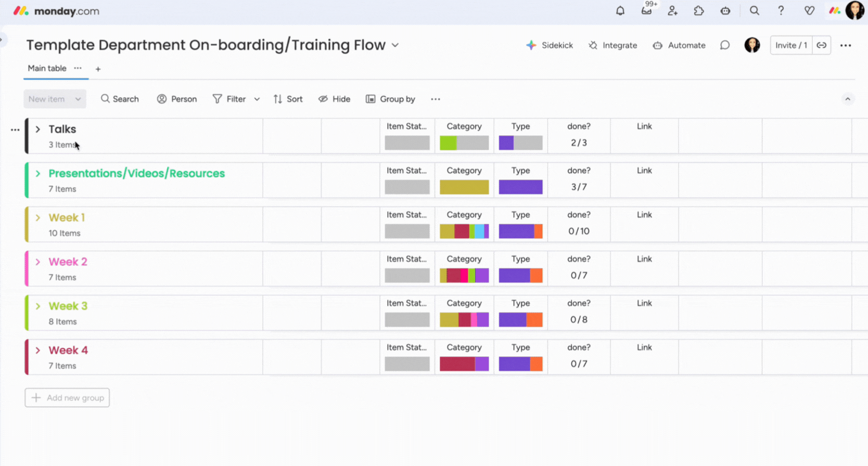Open the Talks group three-dot menu
This screenshot has height=466, width=868.
(15, 130)
